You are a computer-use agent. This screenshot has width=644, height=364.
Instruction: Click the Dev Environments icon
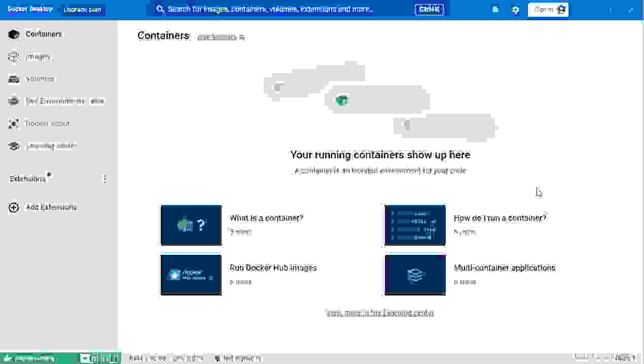(x=14, y=101)
